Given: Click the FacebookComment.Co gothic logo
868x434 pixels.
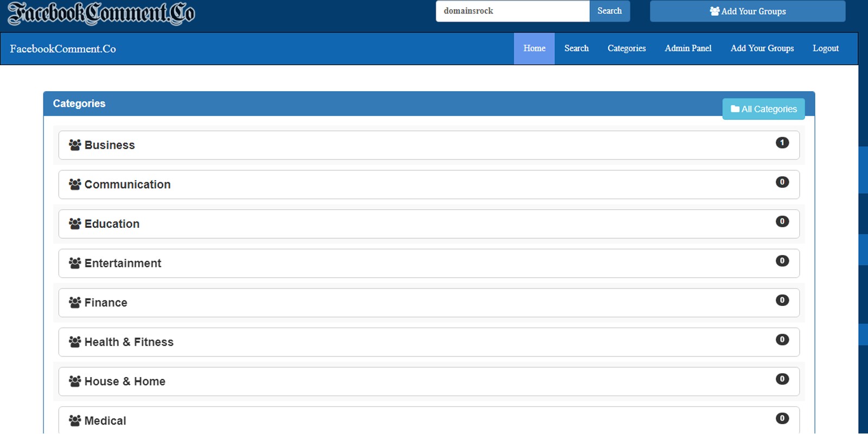Looking at the screenshot, I should tap(101, 14).
